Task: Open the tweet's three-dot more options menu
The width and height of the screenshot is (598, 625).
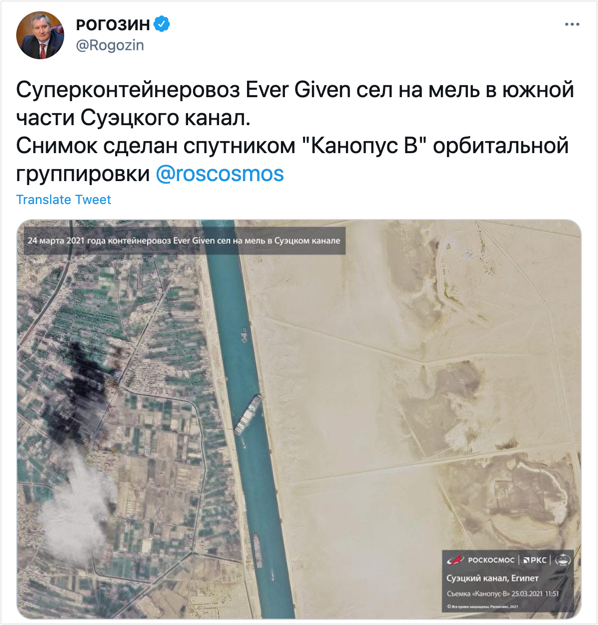Action: pyautogui.click(x=572, y=25)
